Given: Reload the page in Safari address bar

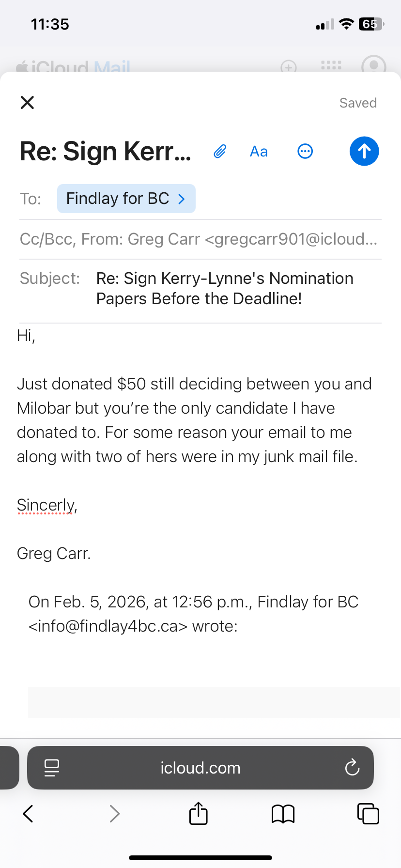Looking at the screenshot, I should coord(352,768).
